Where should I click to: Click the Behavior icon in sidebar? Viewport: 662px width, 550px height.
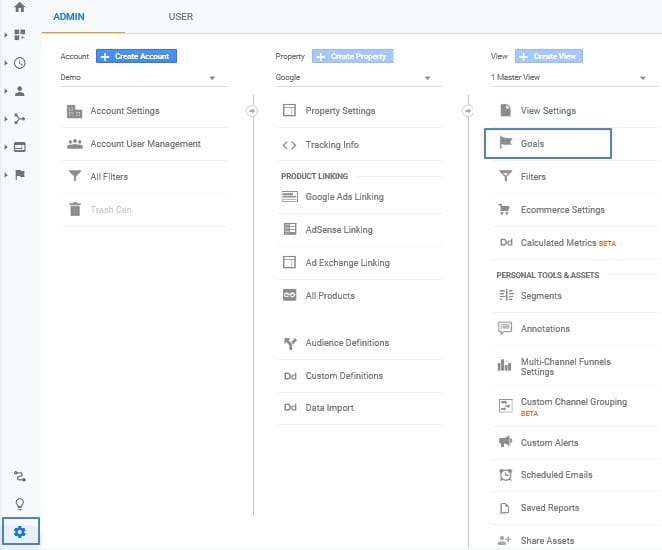coord(20,147)
